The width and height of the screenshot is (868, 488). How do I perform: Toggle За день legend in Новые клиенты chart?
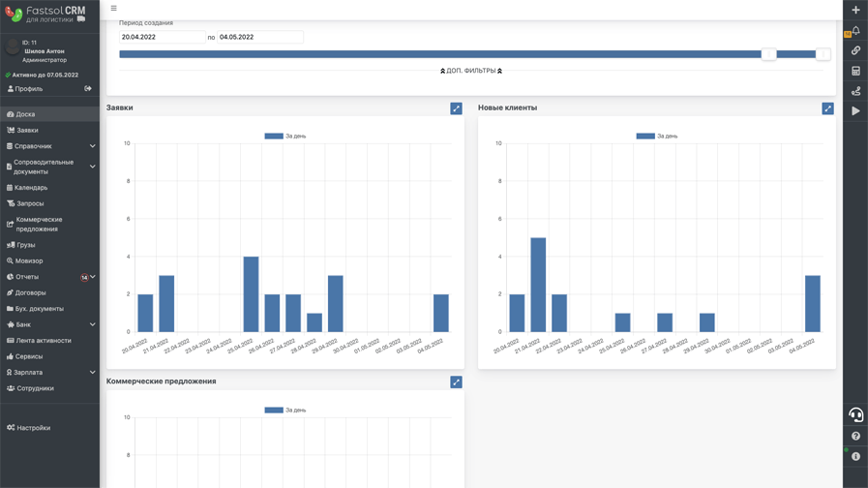[x=656, y=136]
